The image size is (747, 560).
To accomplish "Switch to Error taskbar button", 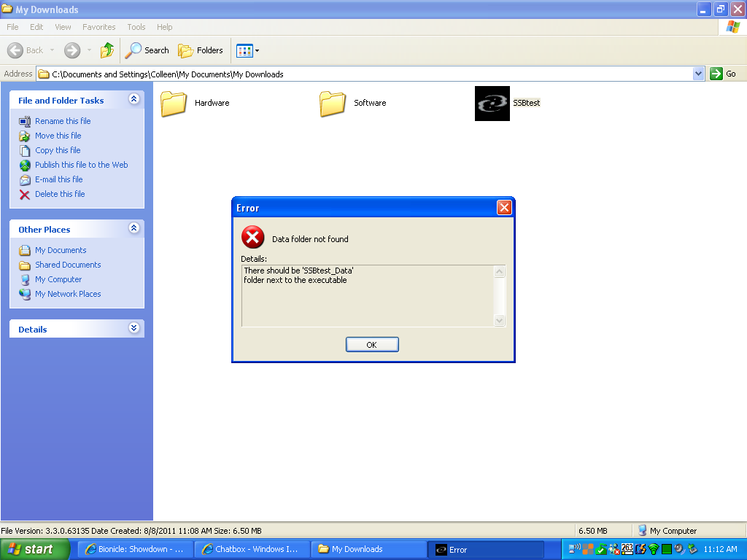I will [x=486, y=550].
